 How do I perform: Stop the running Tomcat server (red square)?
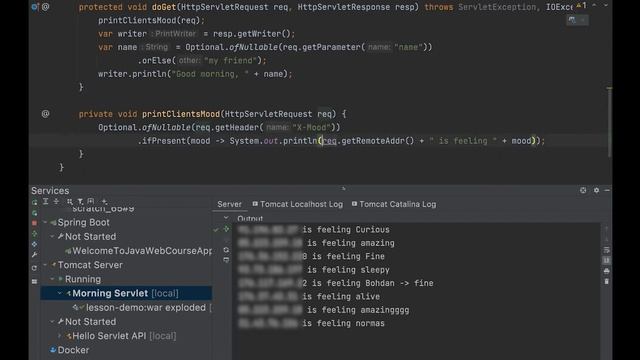[x=34, y=223]
